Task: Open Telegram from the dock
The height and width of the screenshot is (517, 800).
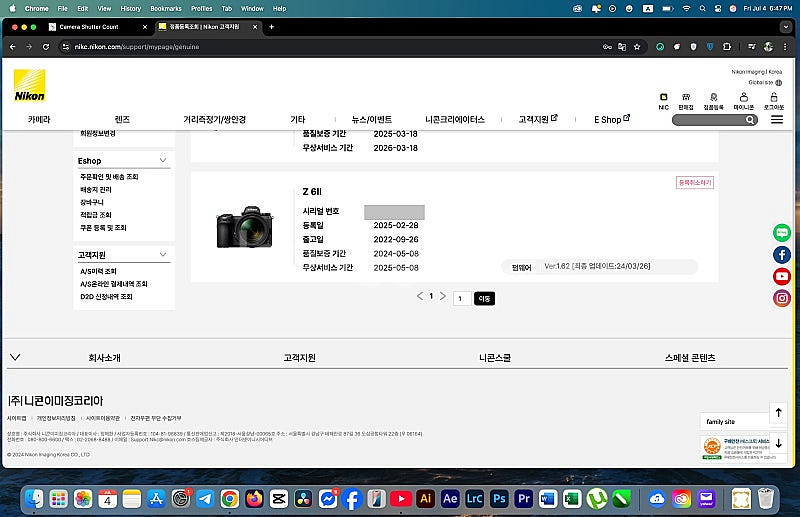Action: point(205,498)
